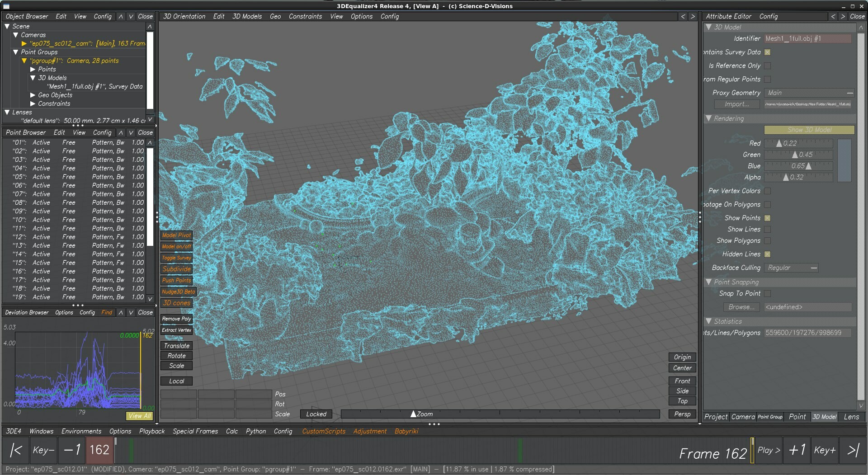Click up arrow in Object Browser header
This screenshot has width=868, height=475.
point(121,16)
